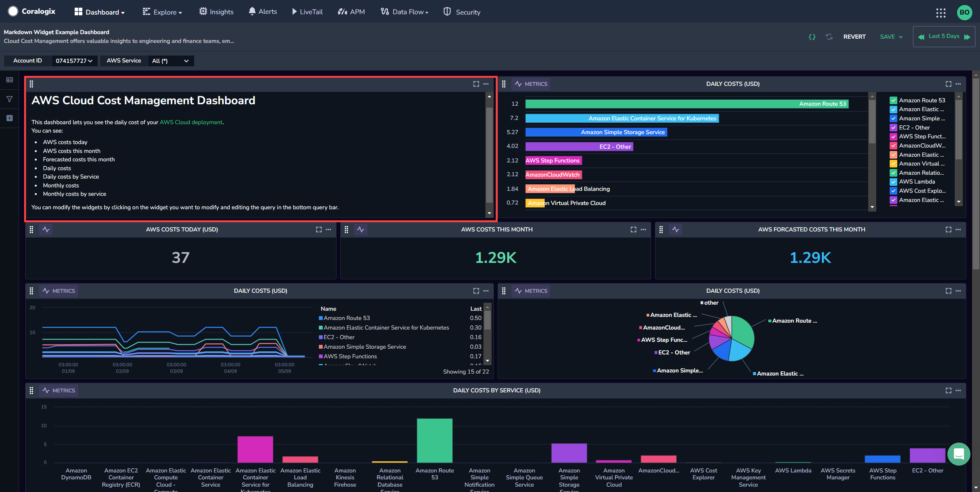Maximize AWS Costs This Month widget
This screenshot has width=980, height=492.
coord(633,230)
